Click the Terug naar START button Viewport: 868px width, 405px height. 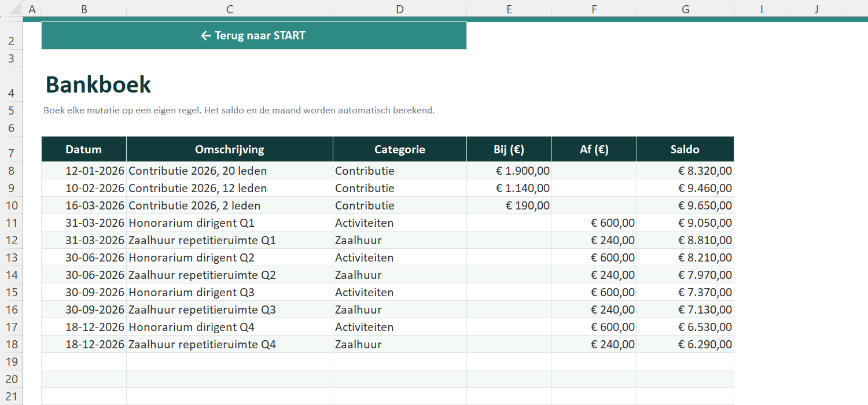click(254, 35)
